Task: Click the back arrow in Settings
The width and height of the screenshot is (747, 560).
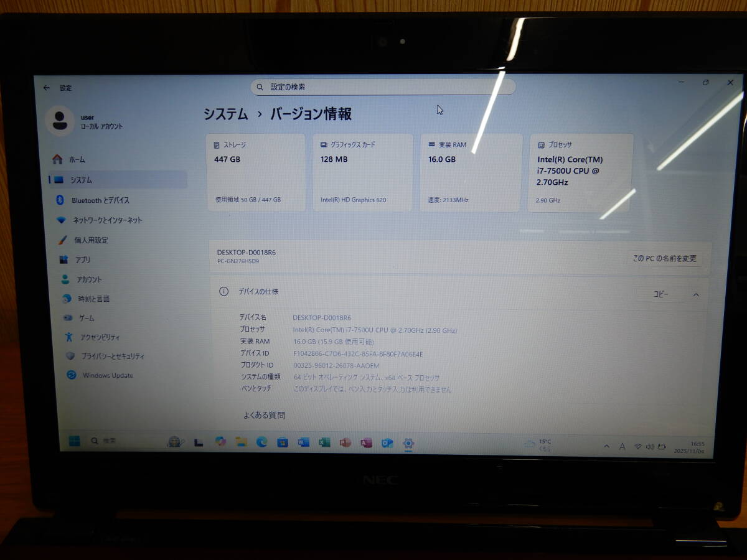Action: [x=46, y=88]
